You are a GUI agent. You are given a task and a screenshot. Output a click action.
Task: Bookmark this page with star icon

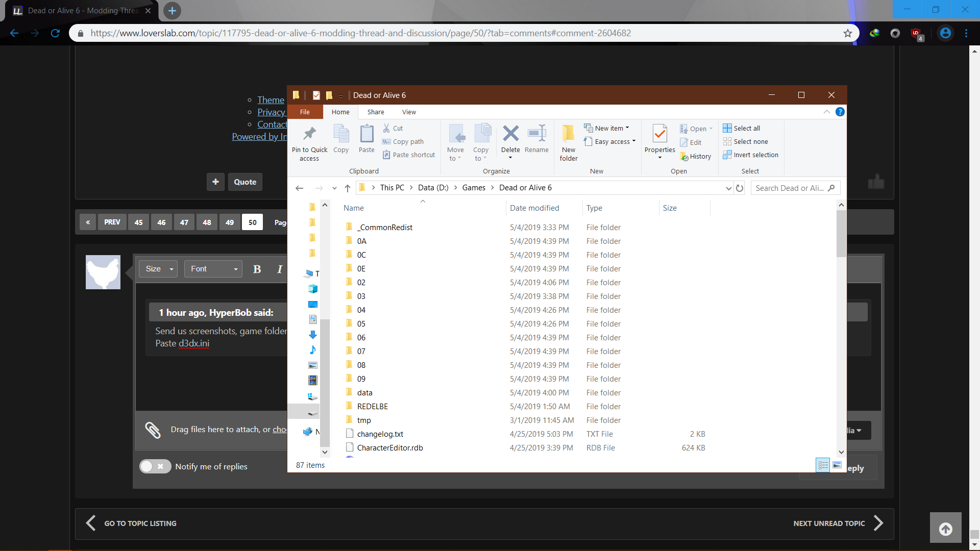pyautogui.click(x=847, y=33)
